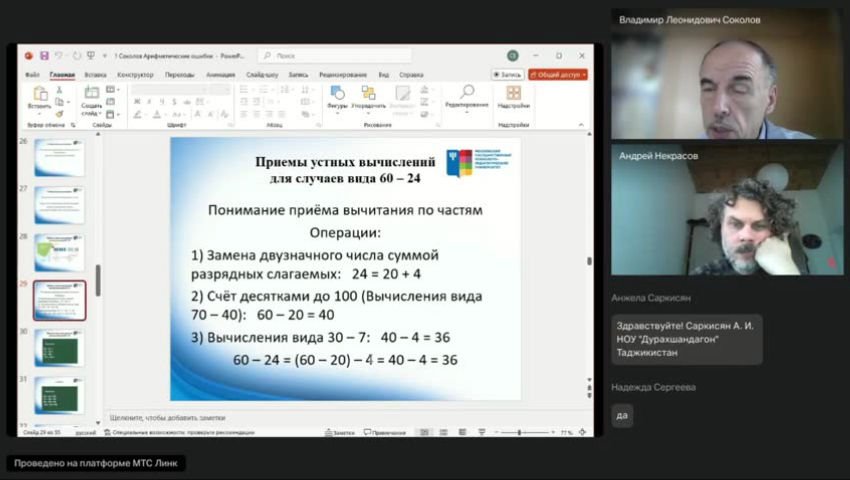
Task: Apply numbered list formatting
Action: click(264, 89)
